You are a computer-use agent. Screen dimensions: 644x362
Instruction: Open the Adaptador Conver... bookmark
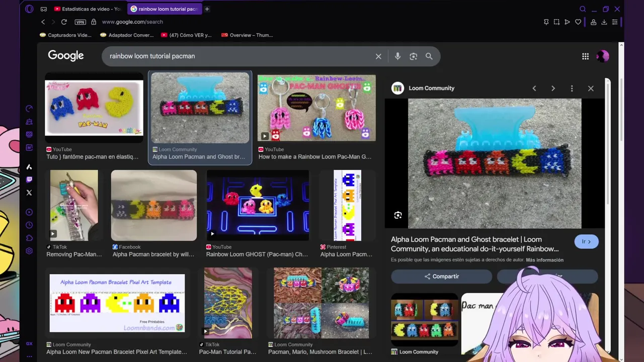coord(127,35)
